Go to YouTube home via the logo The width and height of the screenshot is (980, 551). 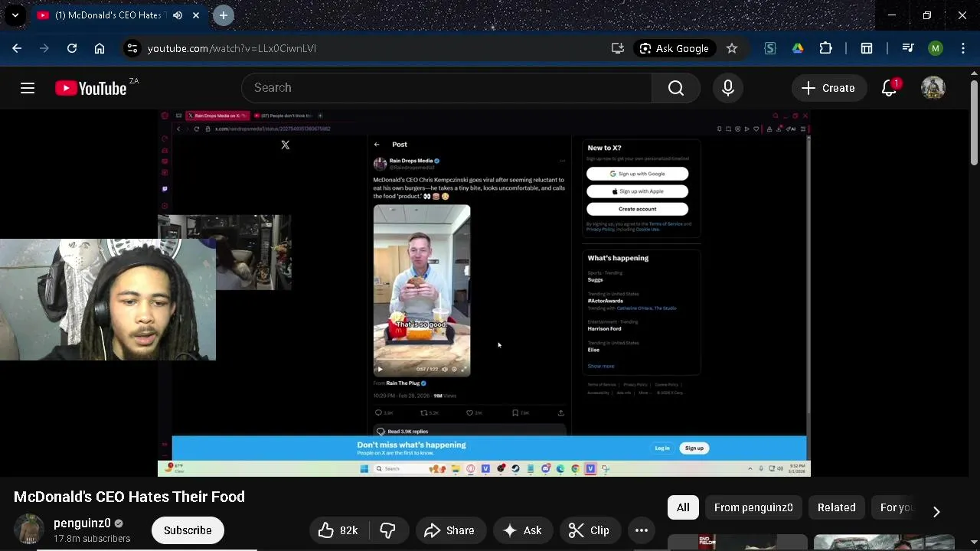90,88
